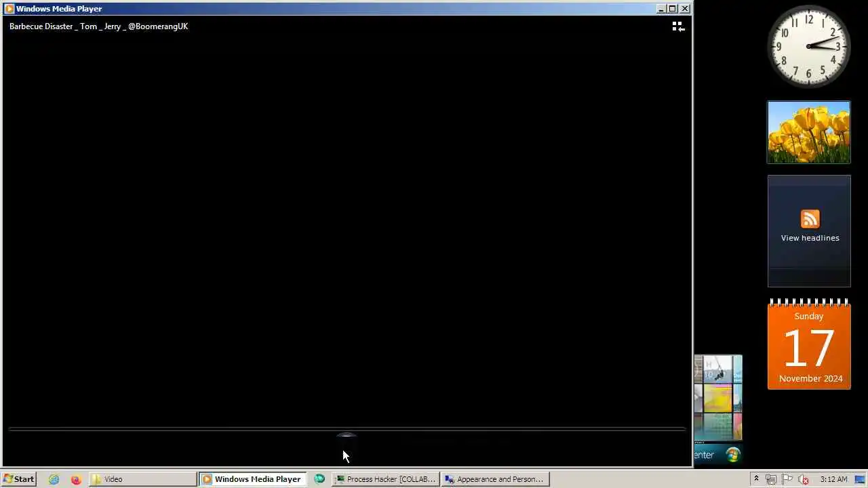Click the Switch to Library icon
The width and height of the screenshot is (868, 488).
[677, 26]
